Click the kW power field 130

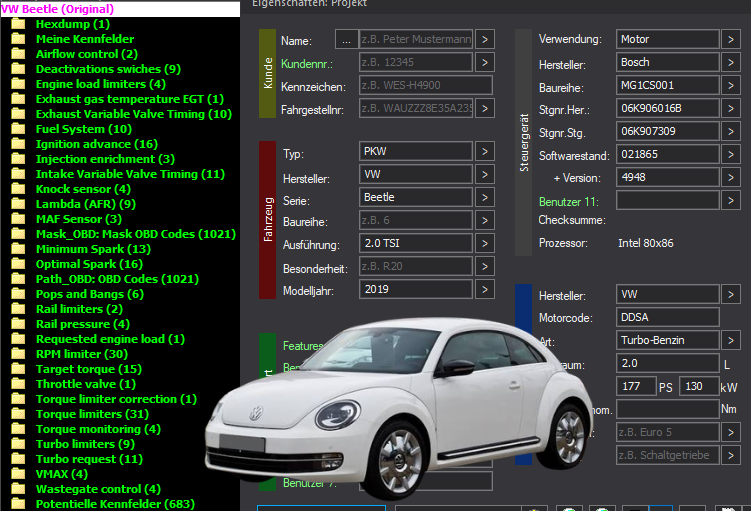point(699,386)
